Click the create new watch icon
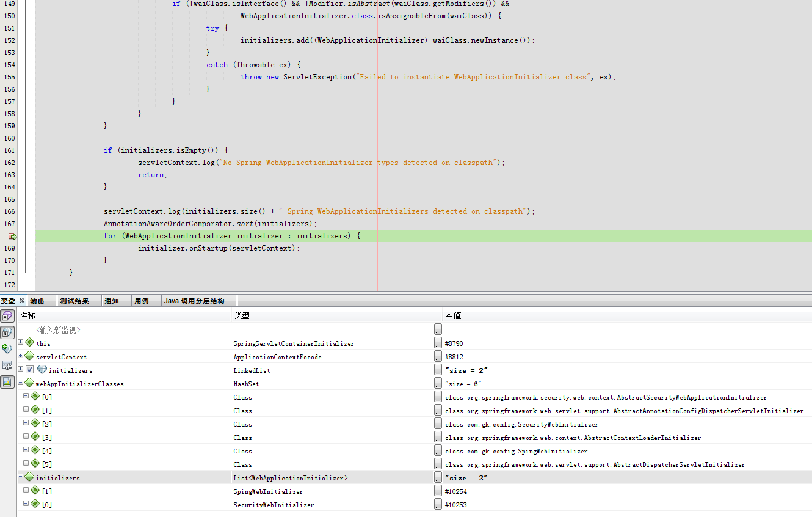 pos(7,348)
